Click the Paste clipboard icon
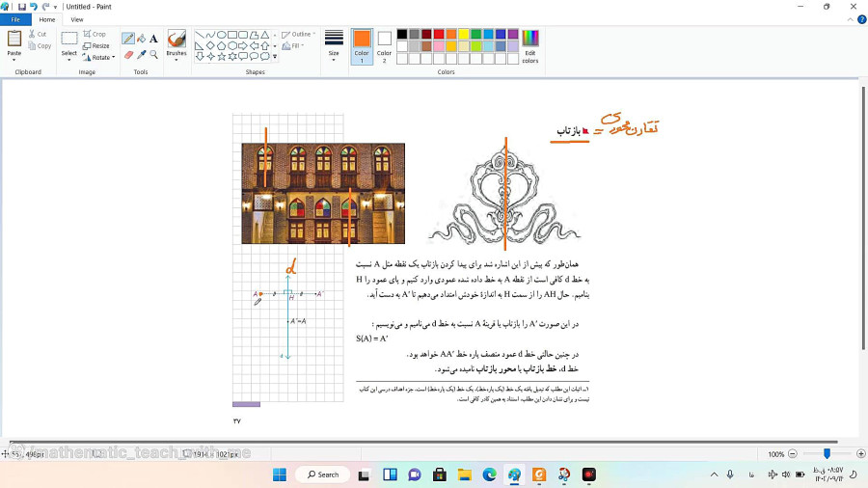Screen dimensions: 868x488 click(14, 39)
